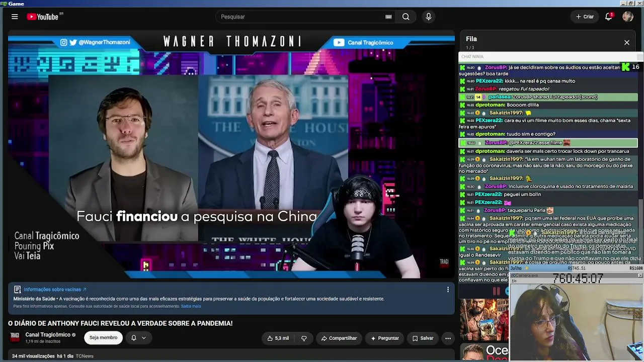Follow the Saiba mais link
Image resolution: width=644 pixels, height=362 pixels.
191,306
